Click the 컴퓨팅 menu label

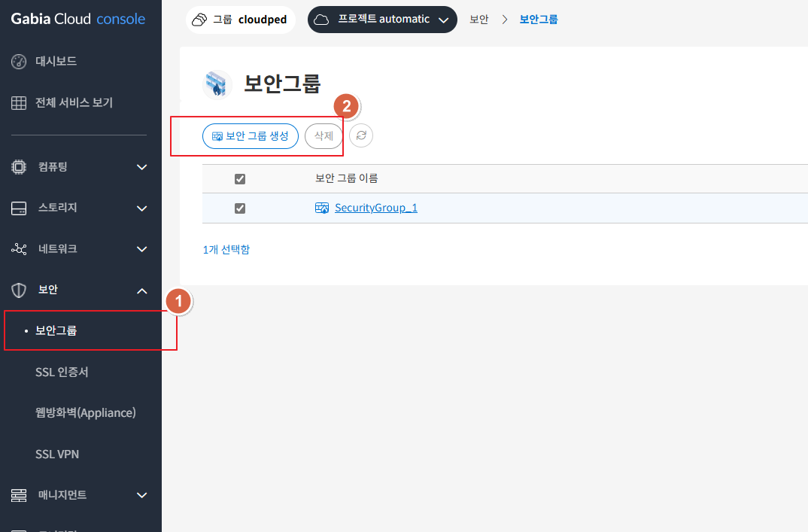(53, 166)
